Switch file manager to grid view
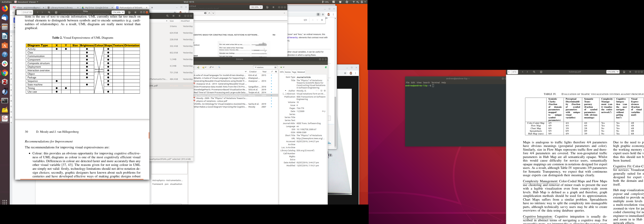This screenshot has height=224, width=644. [x=174, y=16]
